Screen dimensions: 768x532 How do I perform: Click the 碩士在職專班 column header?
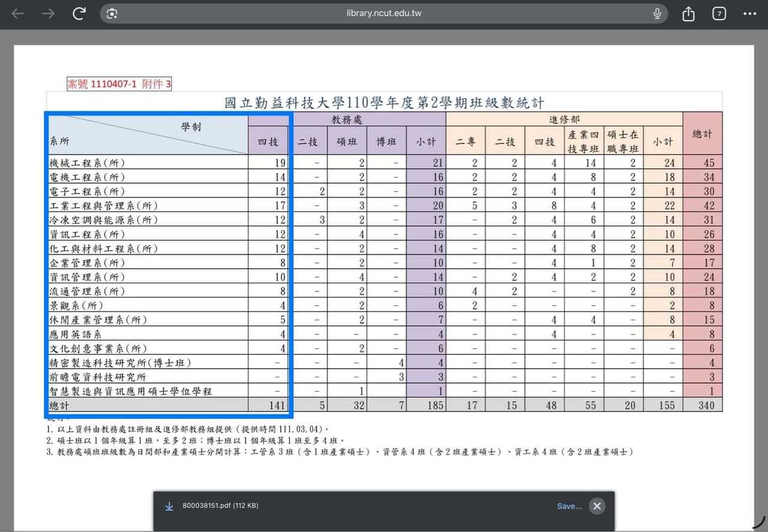(x=623, y=141)
